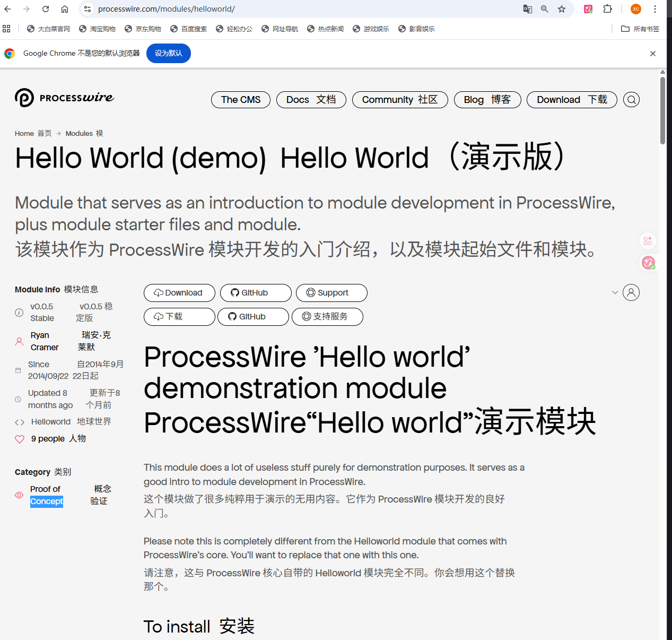Open the Chrome extensions puzzle icon

tap(608, 9)
